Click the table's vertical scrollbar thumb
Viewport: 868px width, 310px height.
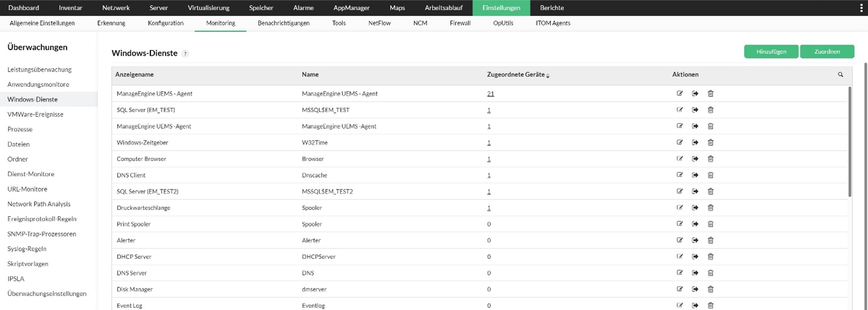(x=850, y=142)
